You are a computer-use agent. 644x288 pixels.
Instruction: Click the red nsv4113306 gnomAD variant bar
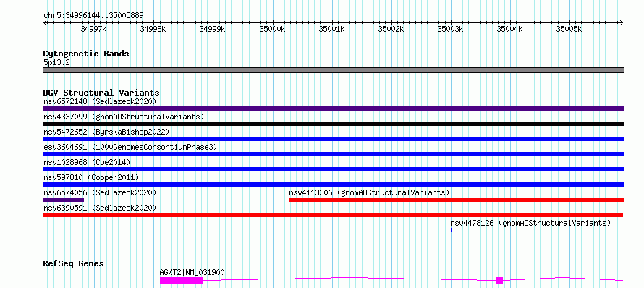pyautogui.click(x=457, y=200)
